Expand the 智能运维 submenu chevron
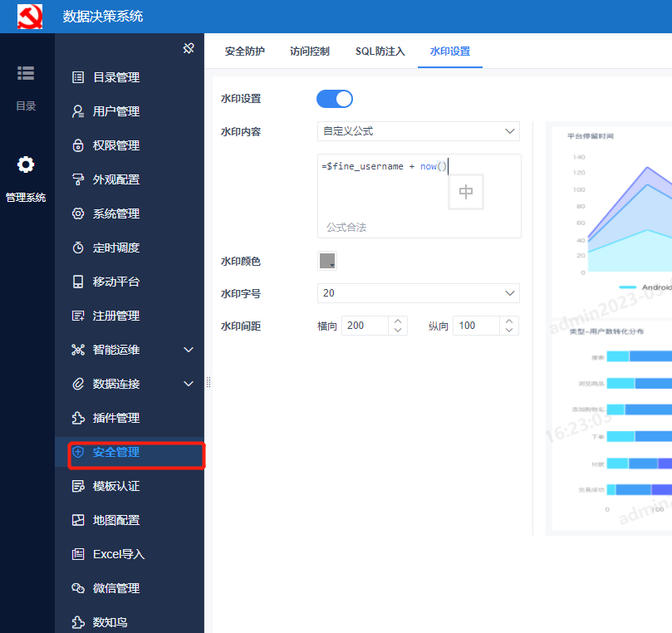Viewport: 672px width, 633px height. [x=189, y=350]
